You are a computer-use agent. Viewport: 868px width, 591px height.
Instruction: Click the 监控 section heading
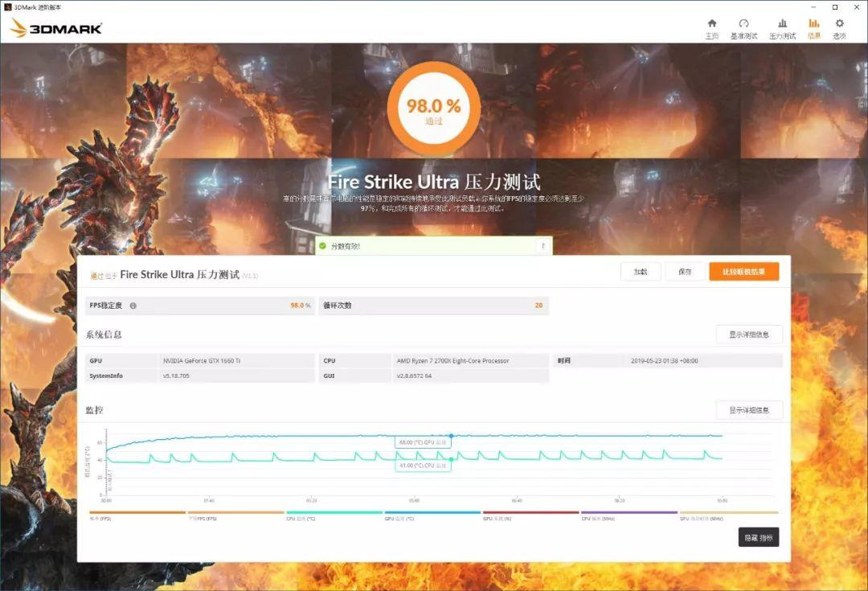(95, 410)
